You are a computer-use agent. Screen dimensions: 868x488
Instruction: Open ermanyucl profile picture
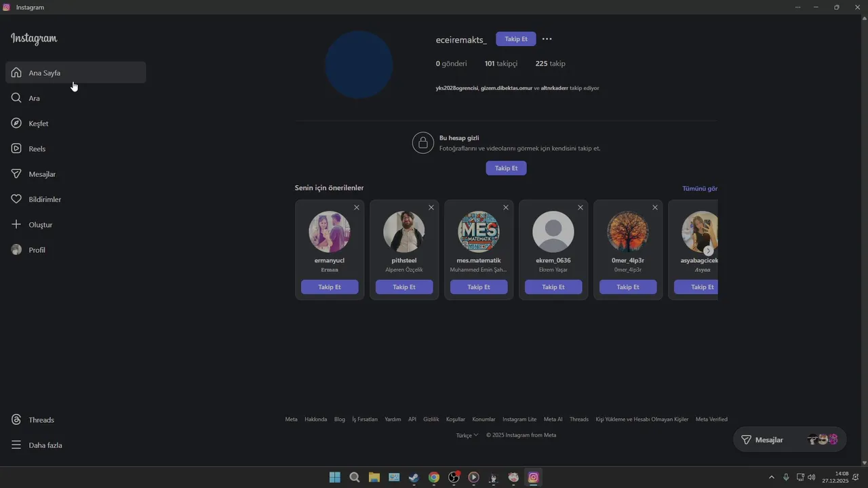click(x=330, y=232)
